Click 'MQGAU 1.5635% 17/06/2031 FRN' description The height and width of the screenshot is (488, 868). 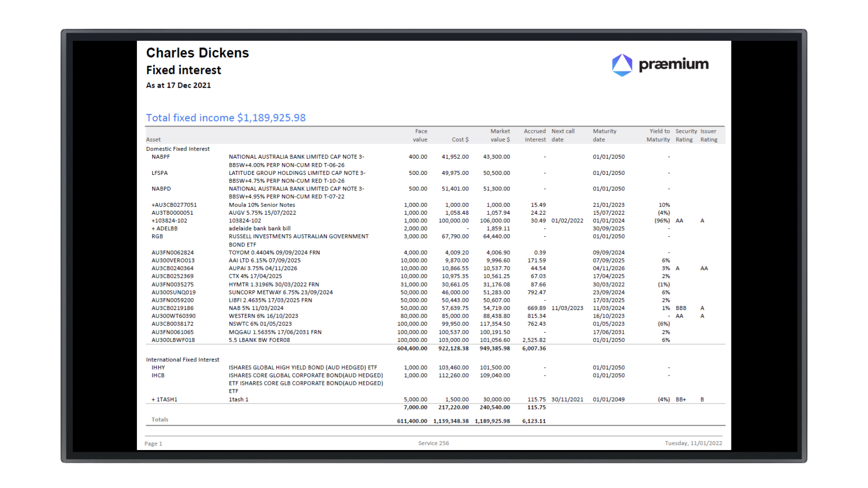coord(275,332)
